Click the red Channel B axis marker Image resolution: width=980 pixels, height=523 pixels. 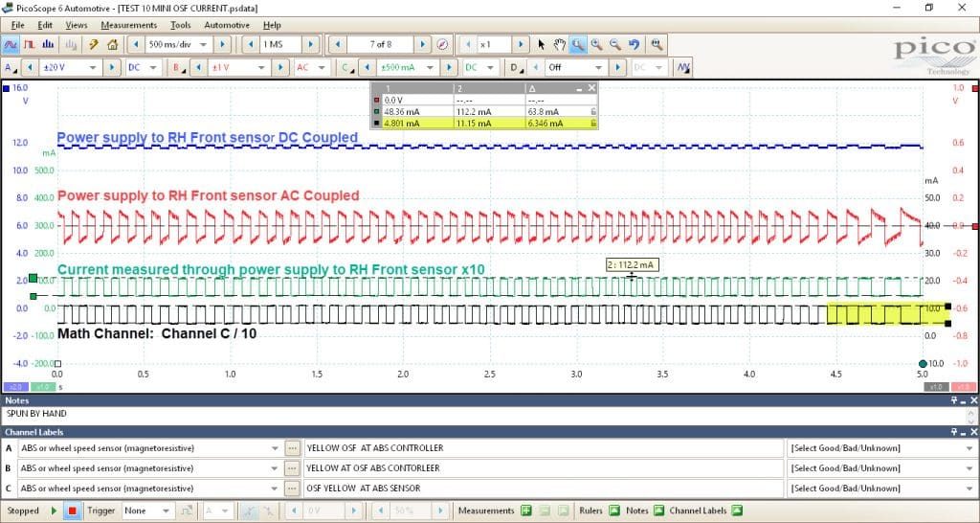(x=975, y=88)
